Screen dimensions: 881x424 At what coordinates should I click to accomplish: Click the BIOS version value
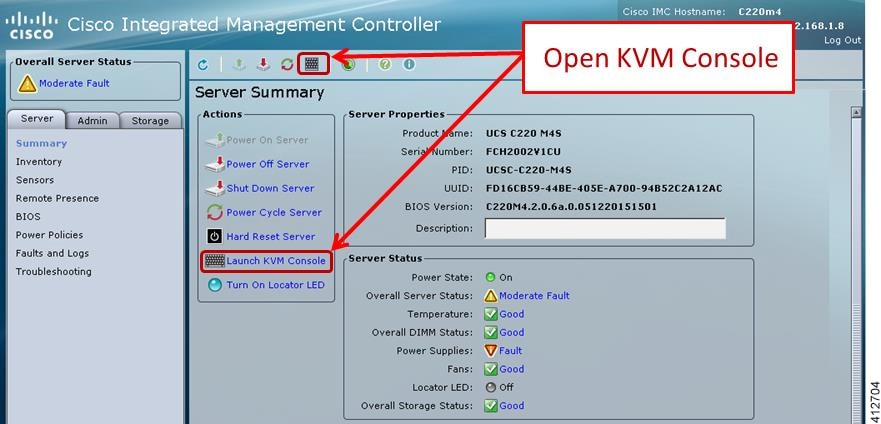(x=571, y=207)
